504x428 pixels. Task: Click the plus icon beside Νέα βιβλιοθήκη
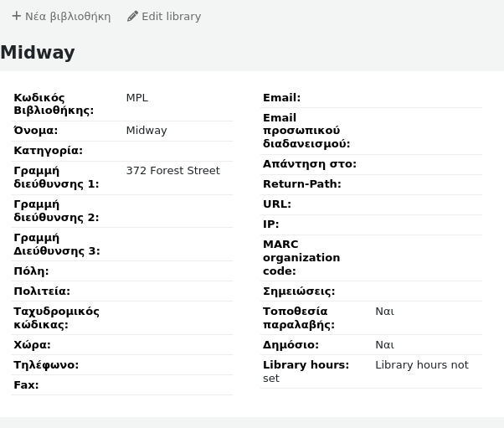(x=16, y=16)
